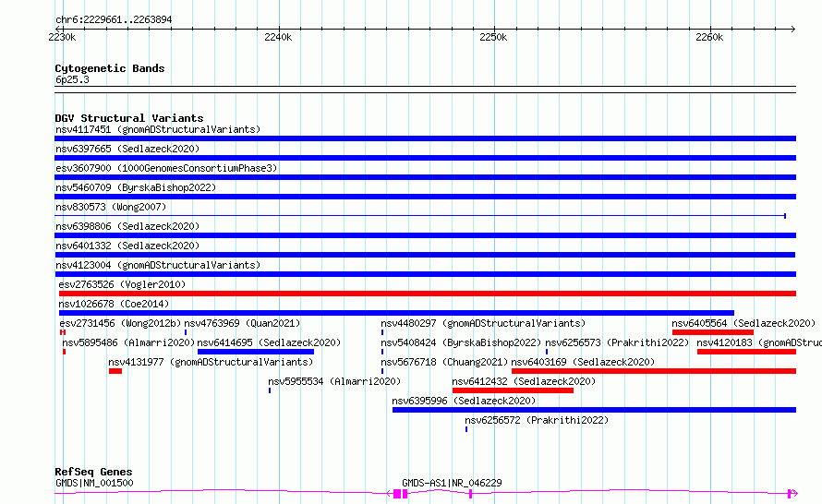Click the red bar of nsv4120183

tap(746, 352)
